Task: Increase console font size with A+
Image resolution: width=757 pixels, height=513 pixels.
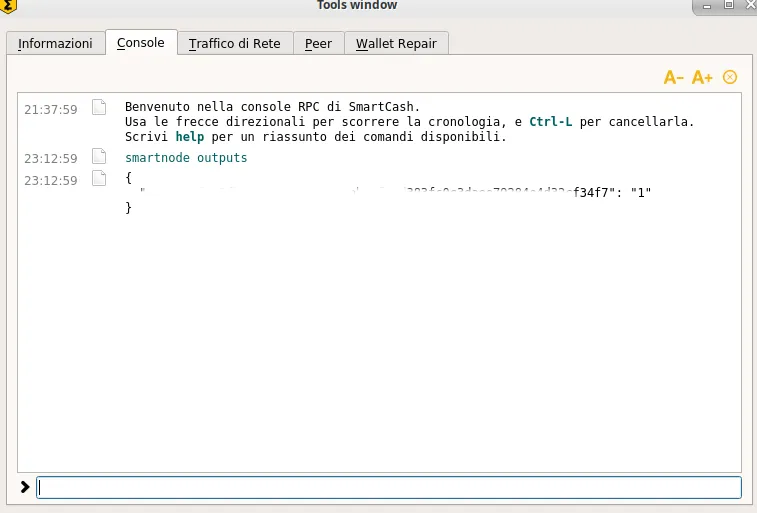Action: pyautogui.click(x=702, y=77)
